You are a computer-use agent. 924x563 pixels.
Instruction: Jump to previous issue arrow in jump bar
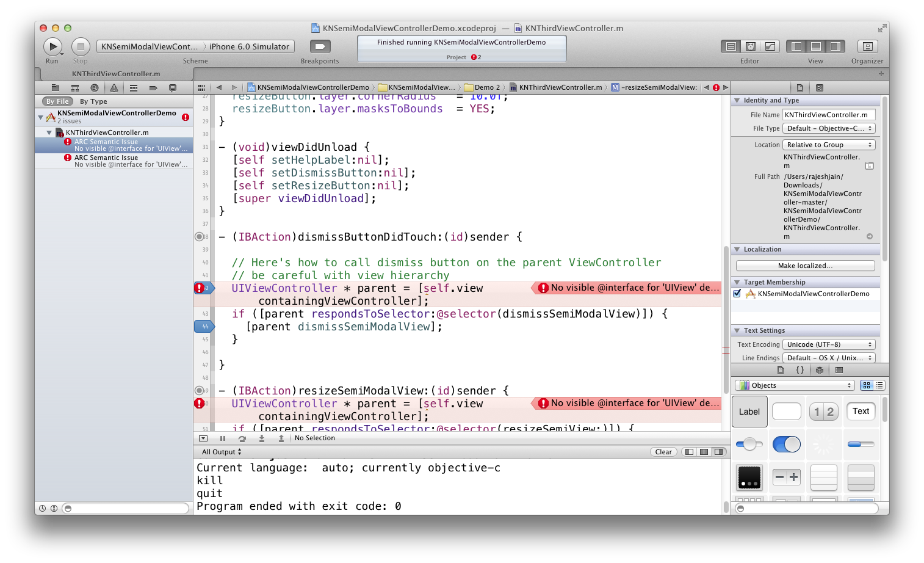pyautogui.click(x=707, y=87)
